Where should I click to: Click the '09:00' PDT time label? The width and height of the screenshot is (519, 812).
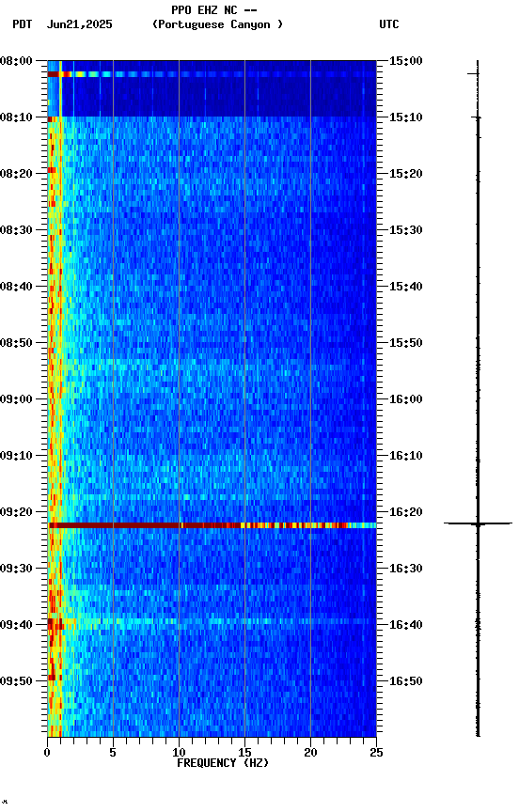[16, 399]
